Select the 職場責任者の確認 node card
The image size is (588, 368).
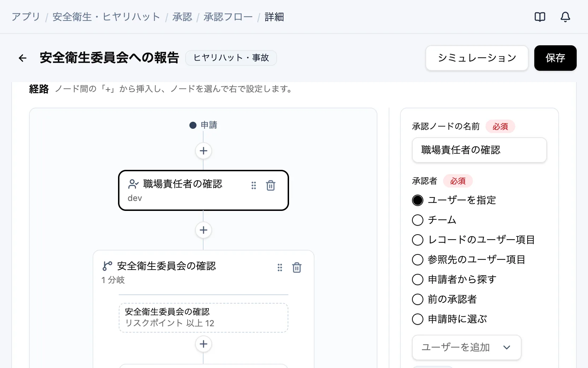204,190
